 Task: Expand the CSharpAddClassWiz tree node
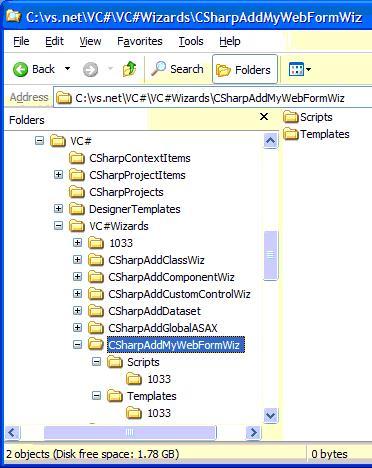tap(77, 260)
